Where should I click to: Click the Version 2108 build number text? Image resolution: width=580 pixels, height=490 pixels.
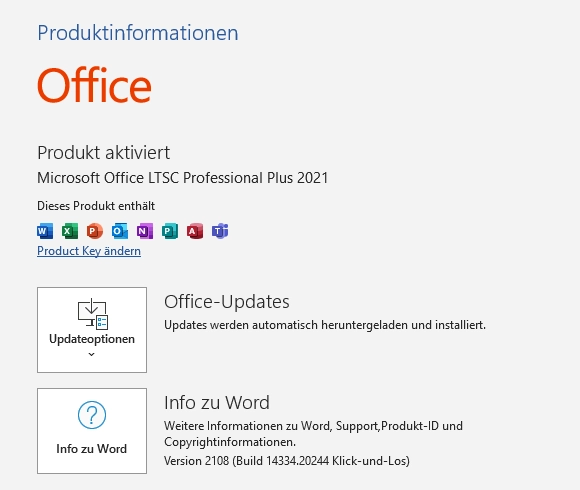[287, 461]
